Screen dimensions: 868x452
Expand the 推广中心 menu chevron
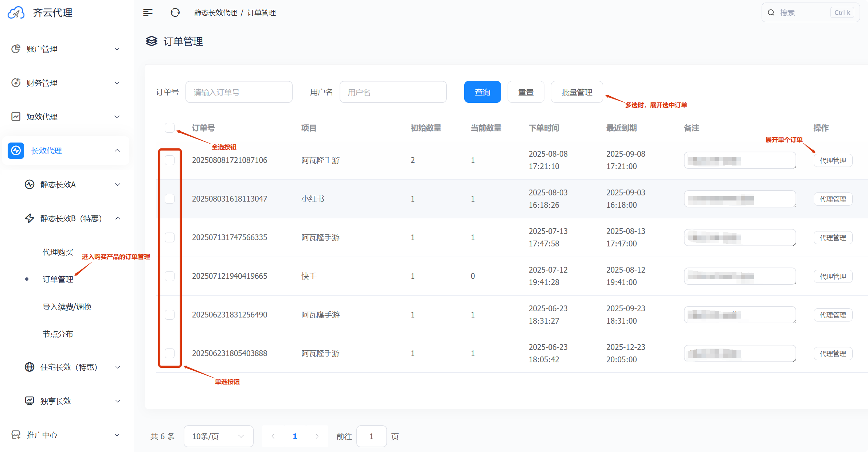[x=117, y=435]
